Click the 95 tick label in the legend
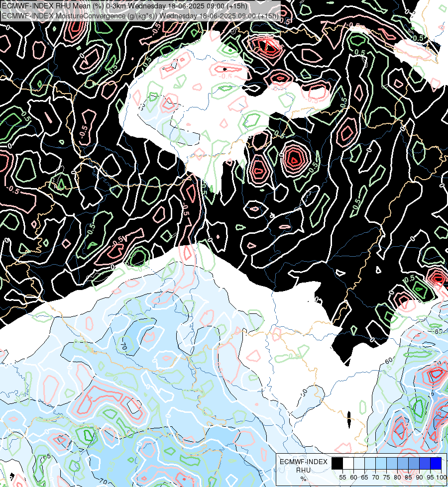 430,478
